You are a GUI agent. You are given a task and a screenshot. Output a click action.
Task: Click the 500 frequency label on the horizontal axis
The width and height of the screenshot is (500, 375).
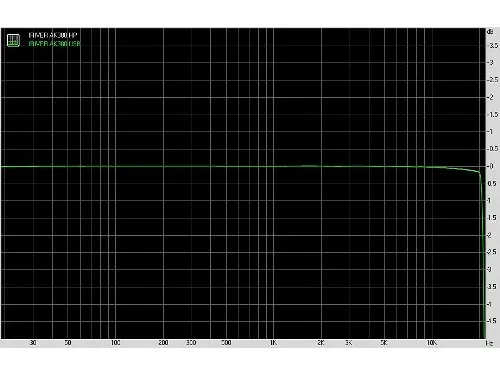[x=226, y=343]
